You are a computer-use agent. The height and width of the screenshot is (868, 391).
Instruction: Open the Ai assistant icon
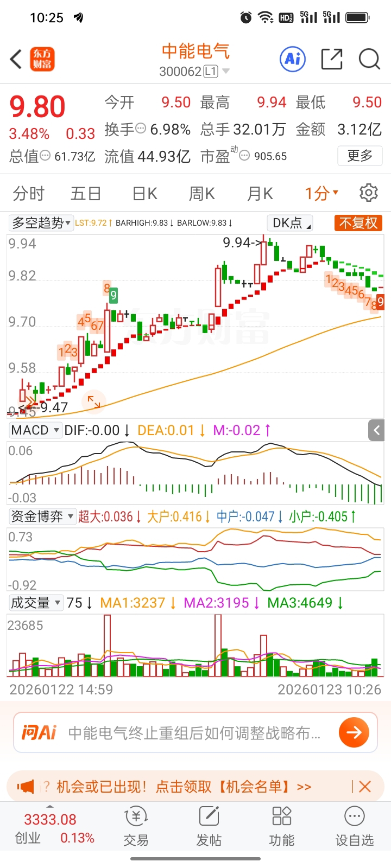293,59
